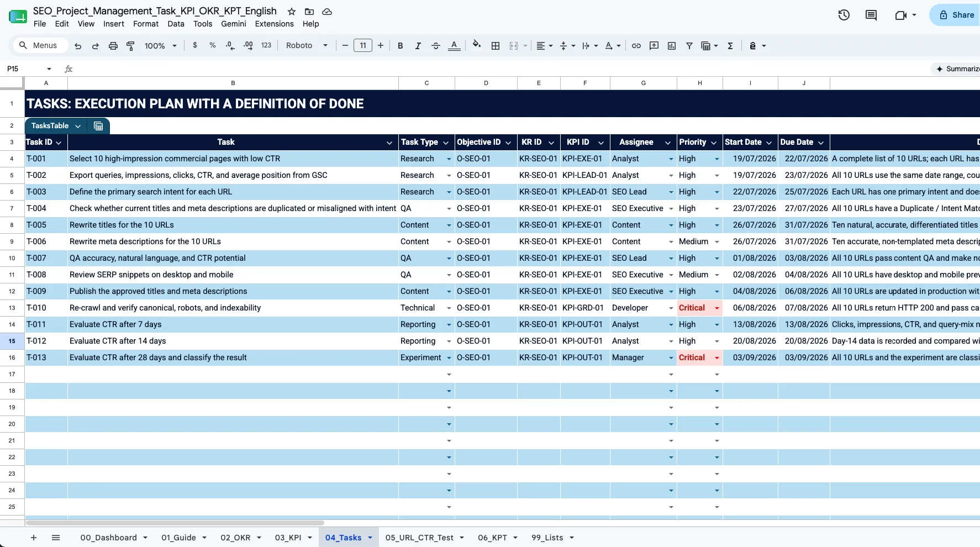Select row 15 header
Image resolution: width=980 pixels, height=547 pixels.
click(12, 341)
